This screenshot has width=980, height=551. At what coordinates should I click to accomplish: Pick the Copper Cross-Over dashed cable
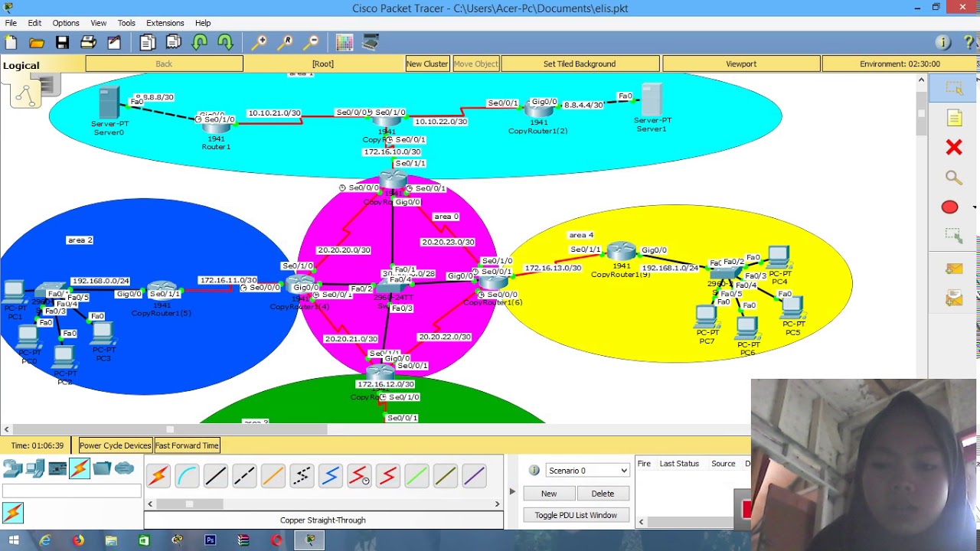pos(244,476)
